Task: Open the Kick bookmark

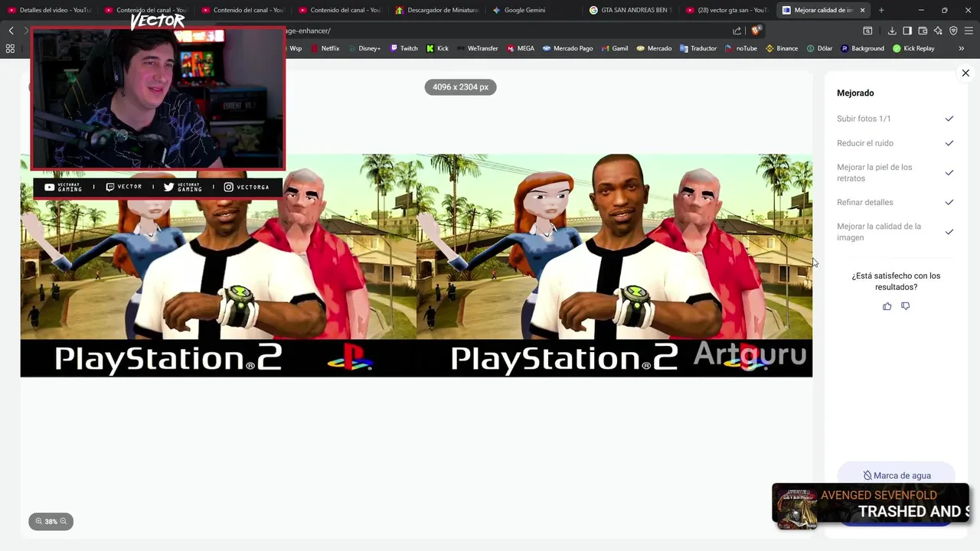Action: [x=437, y=48]
